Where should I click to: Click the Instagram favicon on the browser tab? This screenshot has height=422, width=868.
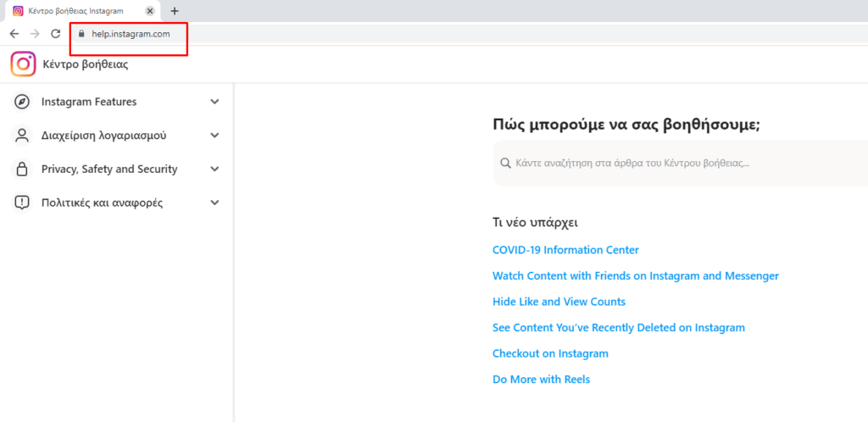pyautogui.click(x=19, y=10)
